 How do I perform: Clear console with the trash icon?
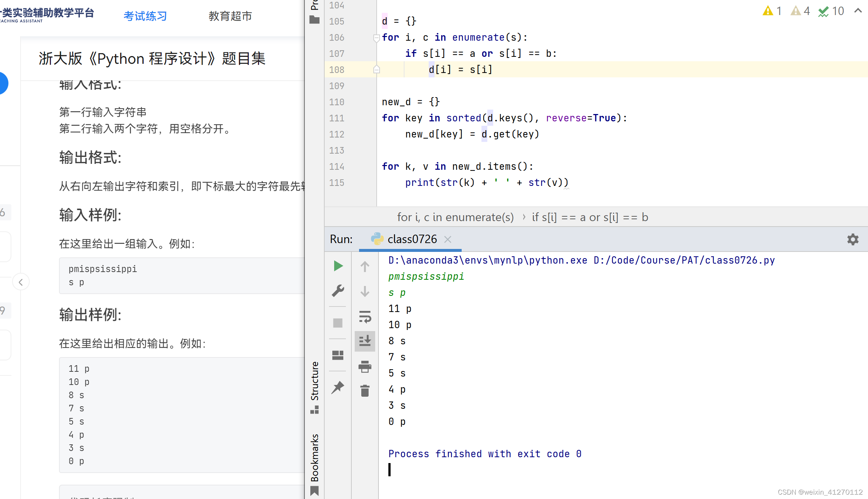[x=365, y=391]
